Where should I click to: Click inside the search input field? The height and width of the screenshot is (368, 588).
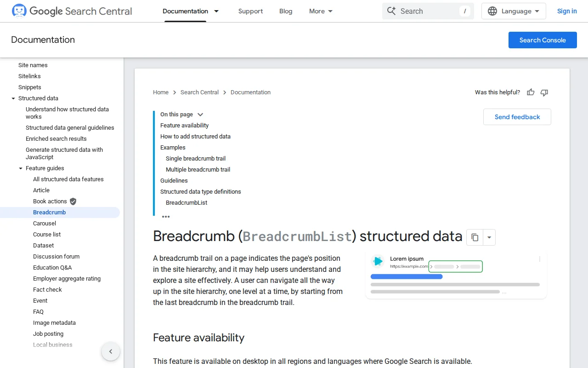pyautogui.click(x=427, y=11)
